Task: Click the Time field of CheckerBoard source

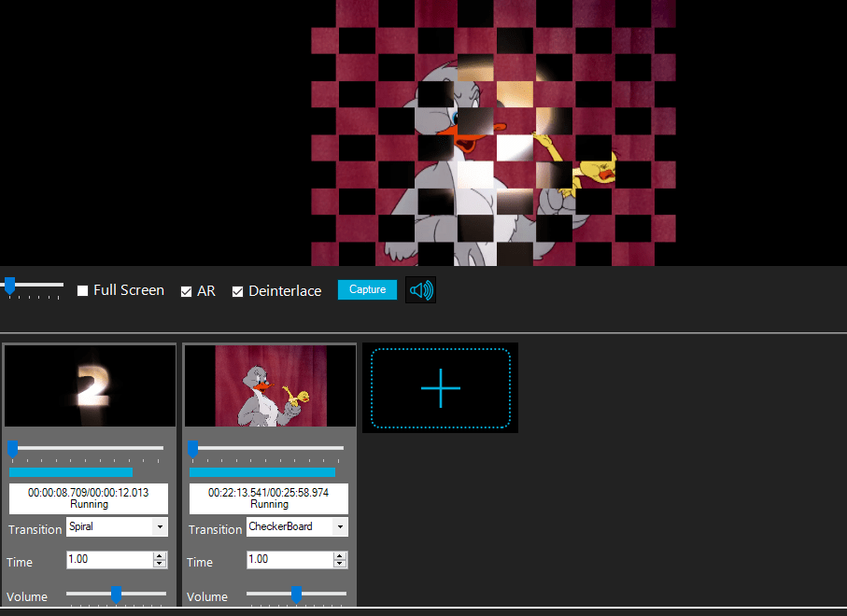Action: pos(290,560)
